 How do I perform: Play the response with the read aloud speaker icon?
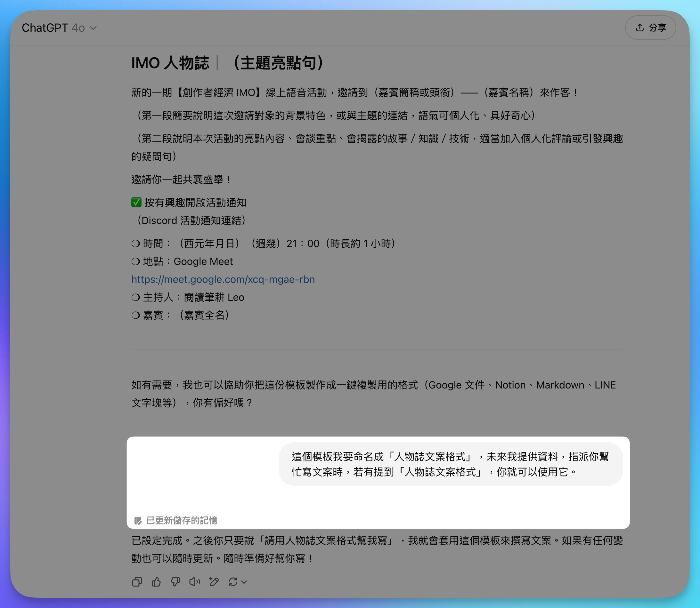point(194,582)
